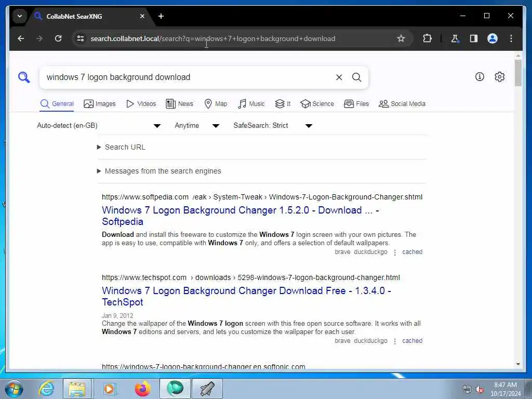Open the Windows Start menu
This screenshot has height=399, width=532.
tap(14, 389)
